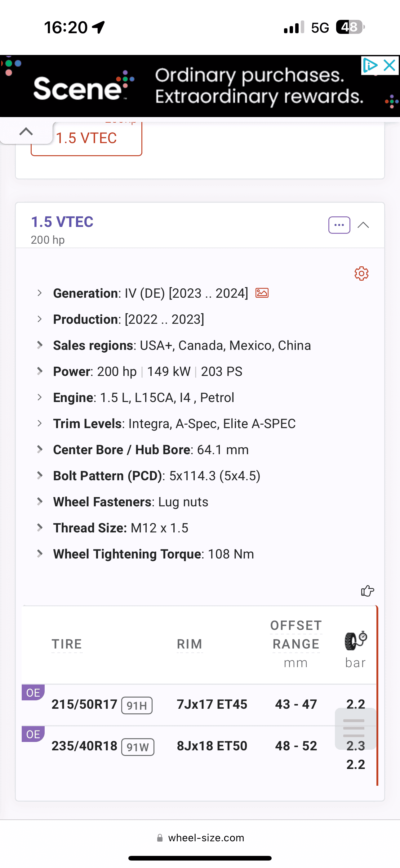Click the OFFSET RANGE column header
Viewport: 400px width, 868px height.
pyautogui.click(x=296, y=635)
